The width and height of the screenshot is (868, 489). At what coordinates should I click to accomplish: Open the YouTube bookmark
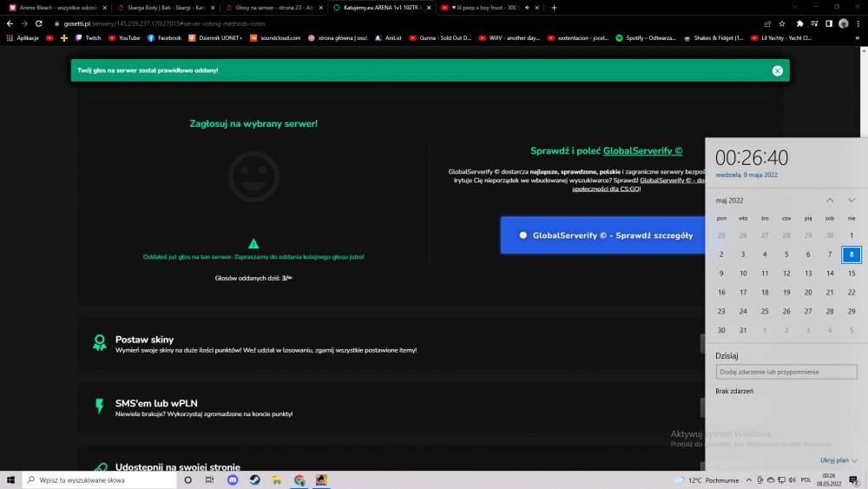click(x=124, y=38)
